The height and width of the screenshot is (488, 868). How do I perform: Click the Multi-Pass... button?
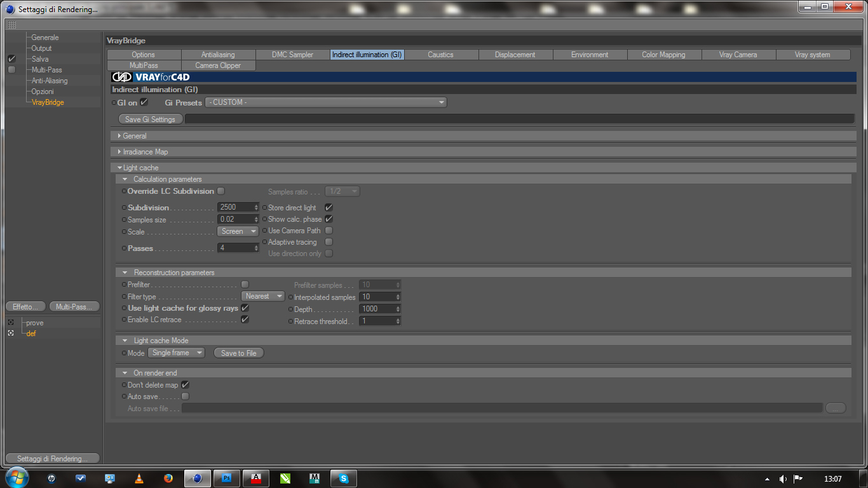tap(74, 307)
